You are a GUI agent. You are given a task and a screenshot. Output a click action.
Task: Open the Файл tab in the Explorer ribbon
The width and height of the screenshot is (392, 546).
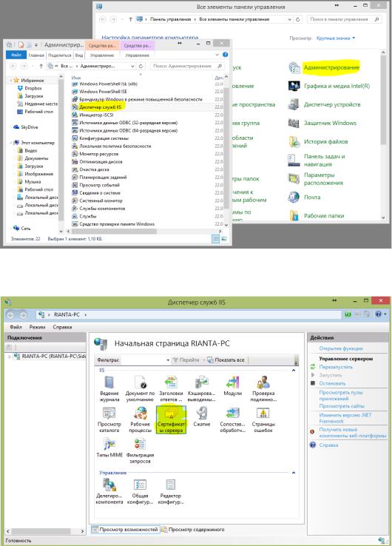click(x=16, y=55)
